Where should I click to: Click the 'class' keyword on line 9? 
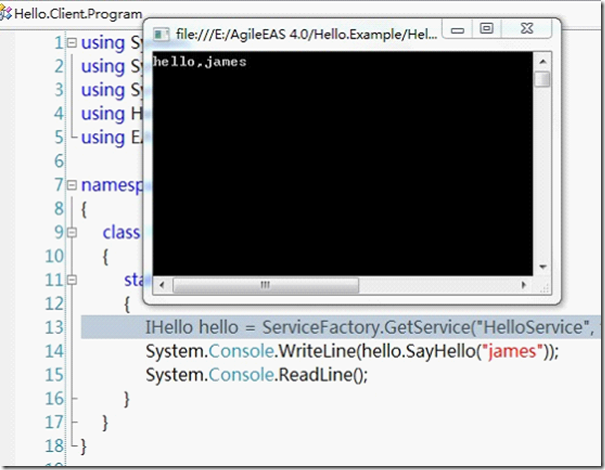121,233
